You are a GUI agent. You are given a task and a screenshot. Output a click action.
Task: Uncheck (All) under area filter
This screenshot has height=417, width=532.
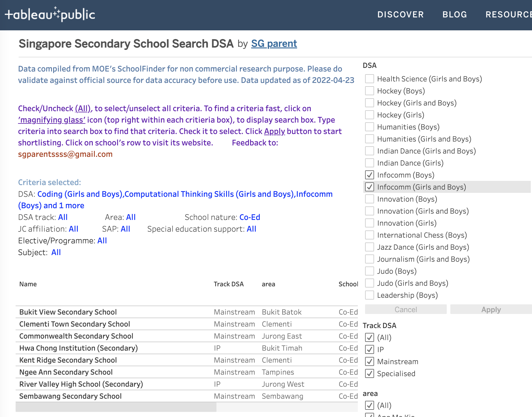coord(370,405)
